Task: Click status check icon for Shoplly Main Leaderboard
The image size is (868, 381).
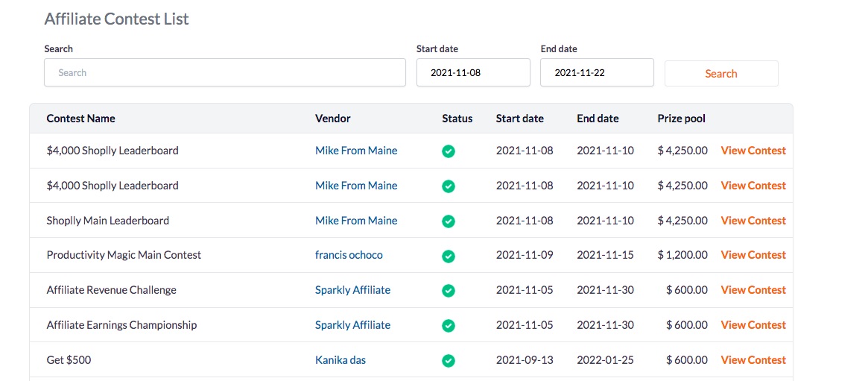Action: 449,221
